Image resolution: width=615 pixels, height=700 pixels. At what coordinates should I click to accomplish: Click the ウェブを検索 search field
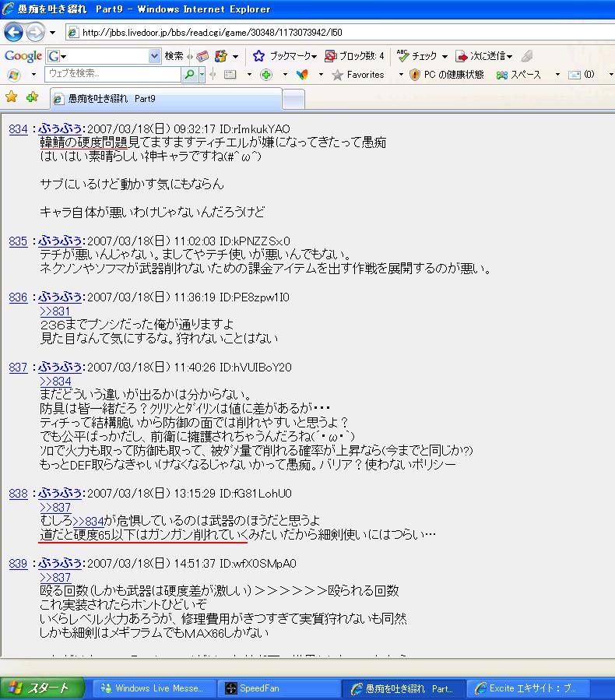pos(112,74)
